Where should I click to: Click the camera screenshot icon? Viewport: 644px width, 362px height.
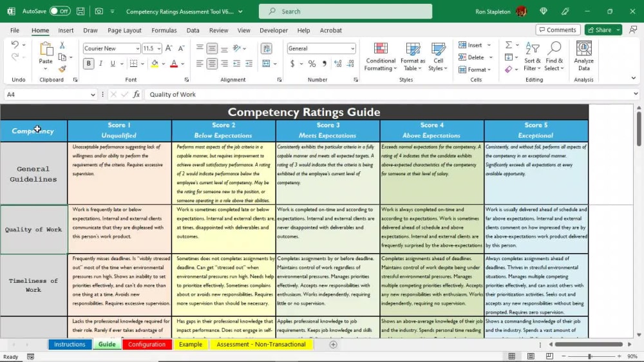coord(99,12)
